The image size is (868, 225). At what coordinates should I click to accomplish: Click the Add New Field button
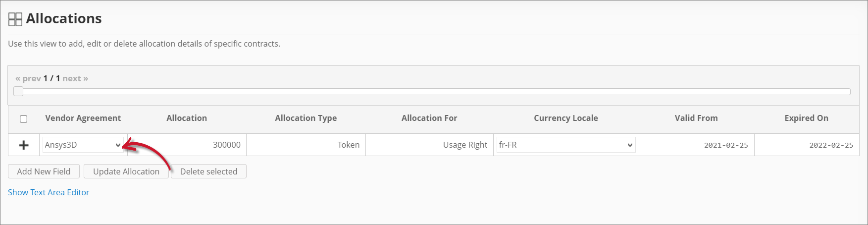[x=44, y=171]
